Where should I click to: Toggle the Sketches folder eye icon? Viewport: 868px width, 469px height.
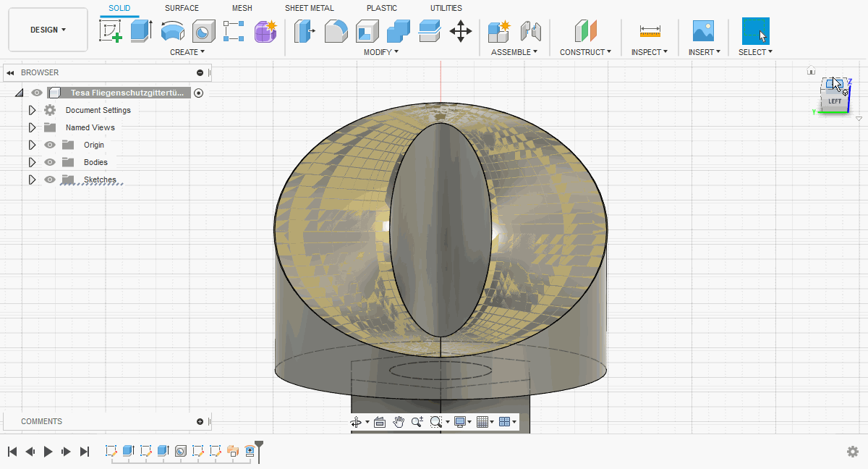(x=50, y=179)
